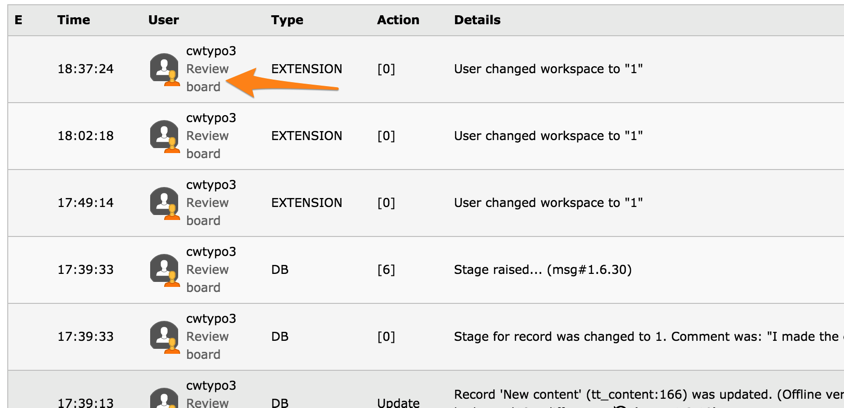Click 'Review board' text in the 17:49:14 row

pyautogui.click(x=207, y=211)
